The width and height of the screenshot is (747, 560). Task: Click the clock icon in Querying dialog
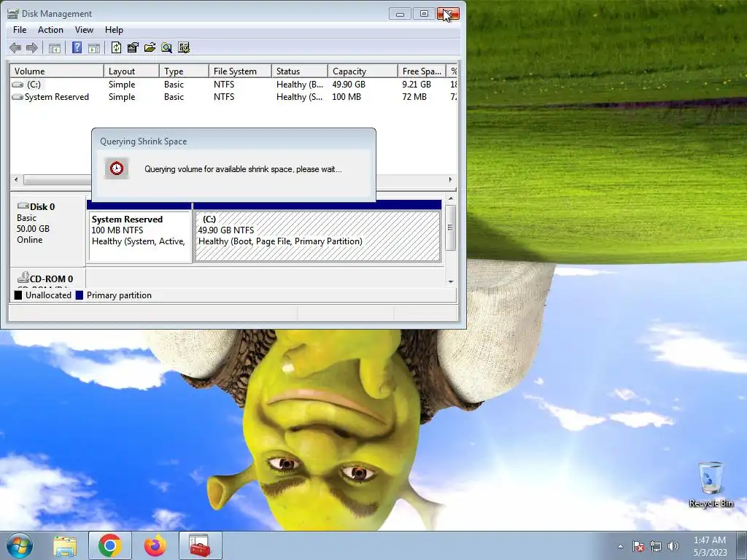point(117,168)
